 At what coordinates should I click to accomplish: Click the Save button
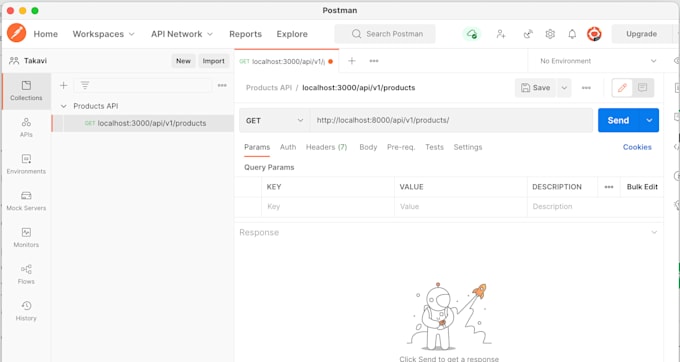coord(536,88)
